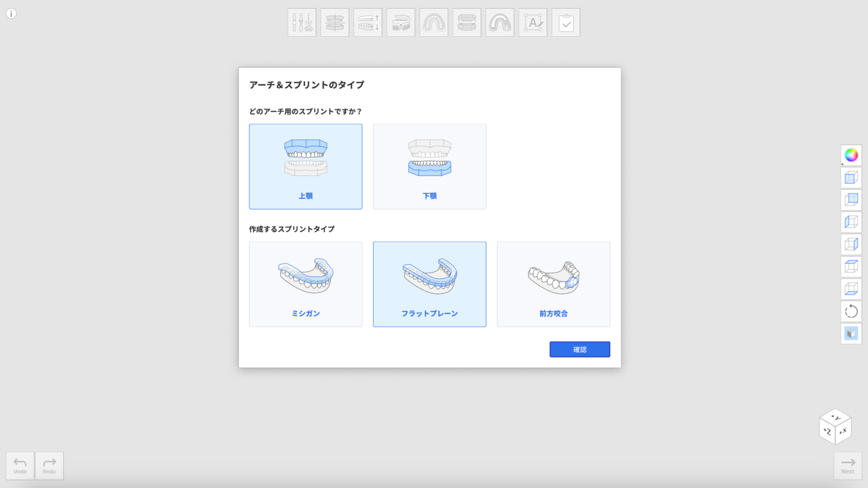This screenshot has width=868, height=488.
Task: Click the info icon in top-left corner
Action: click(x=11, y=13)
